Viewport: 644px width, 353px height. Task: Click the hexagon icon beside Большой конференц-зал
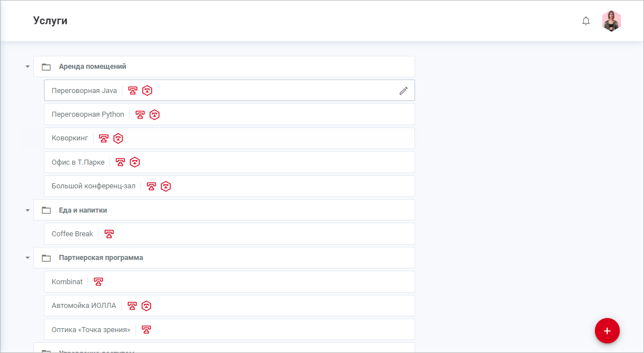(166, 187)
